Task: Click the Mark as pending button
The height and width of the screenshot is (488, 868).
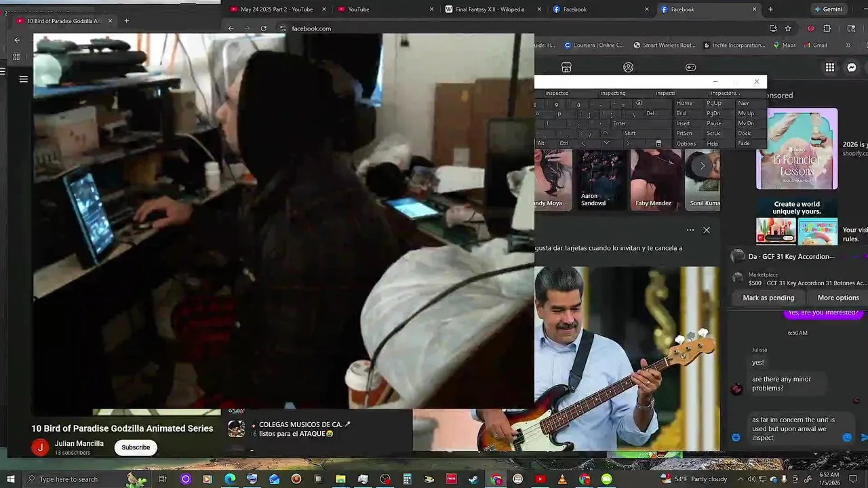Action: pos(768,298)
